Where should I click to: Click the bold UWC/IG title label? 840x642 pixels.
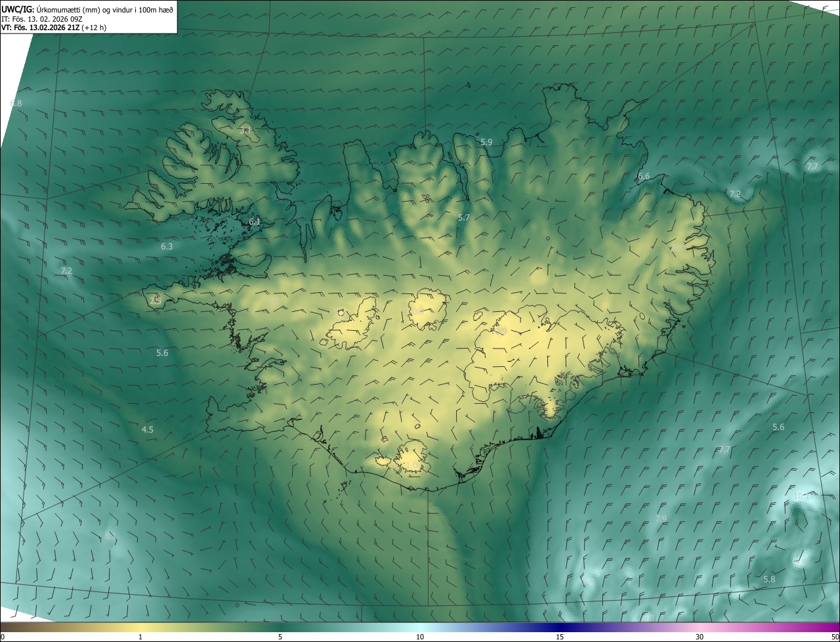click(x=18, y=10)
